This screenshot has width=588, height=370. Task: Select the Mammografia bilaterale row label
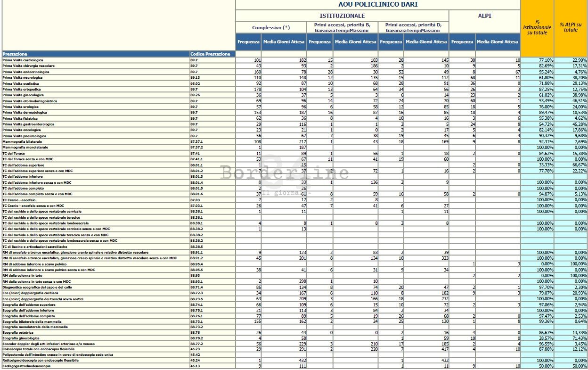coord(22,141)
